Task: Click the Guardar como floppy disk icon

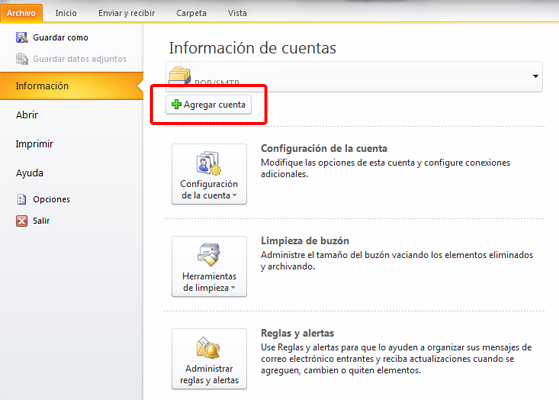Action: pyautogui.click(x=22, y=37)
